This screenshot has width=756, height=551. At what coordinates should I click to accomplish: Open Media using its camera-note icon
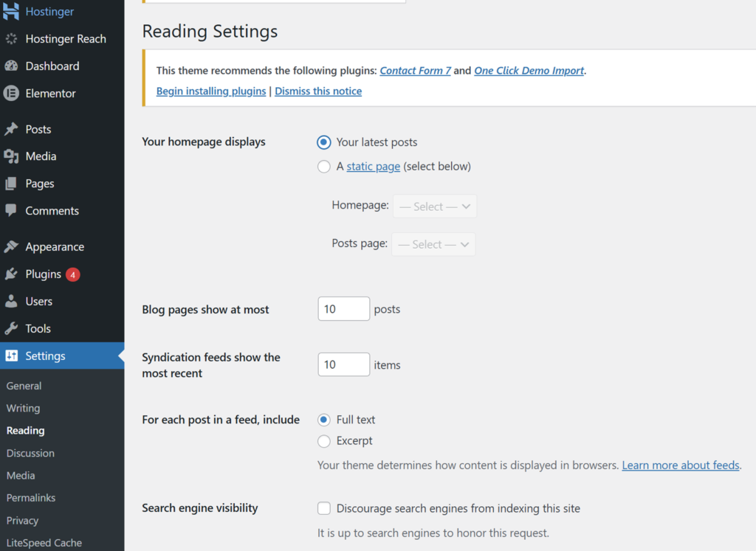pyautogui.click(x=11, y=156)
